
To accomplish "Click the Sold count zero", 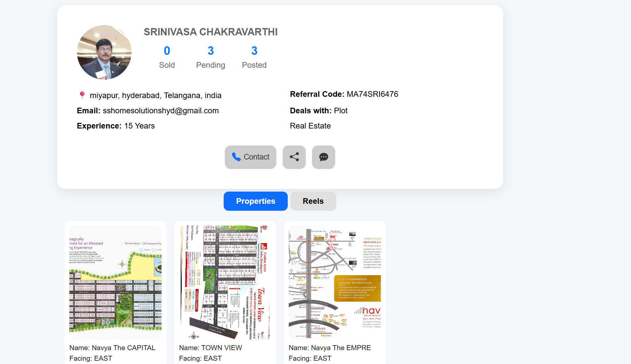I will (167, 51).
